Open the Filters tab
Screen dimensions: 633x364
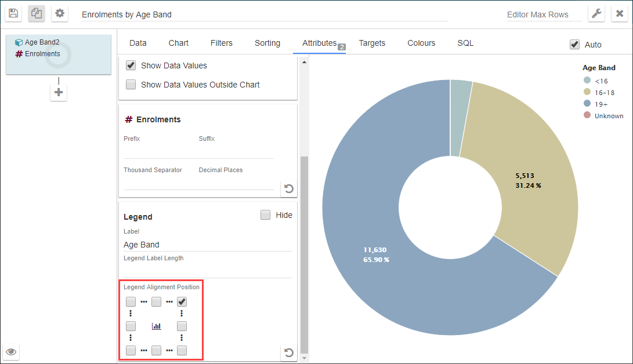pos(221,43)
